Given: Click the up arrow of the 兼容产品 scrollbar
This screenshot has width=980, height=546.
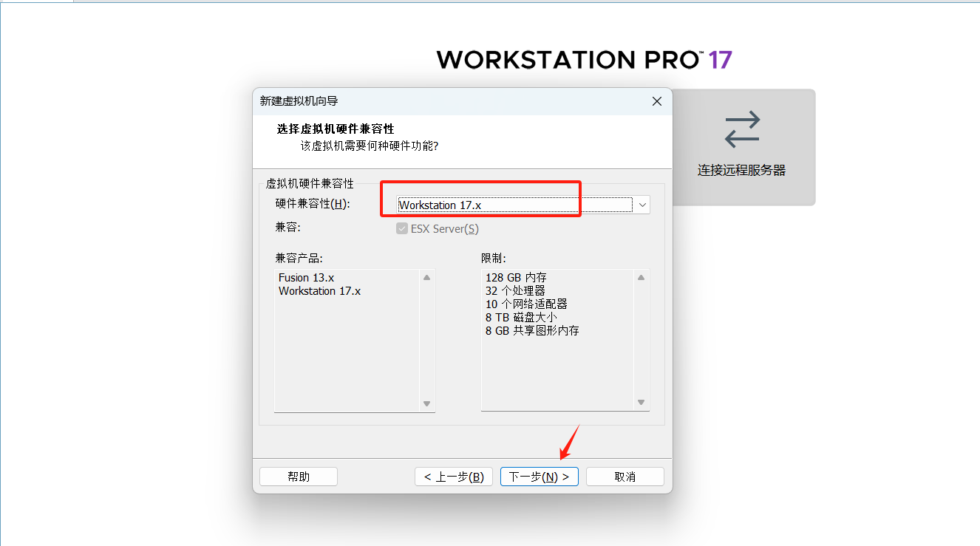Looking at the screenshot, I should pos(426,278).
